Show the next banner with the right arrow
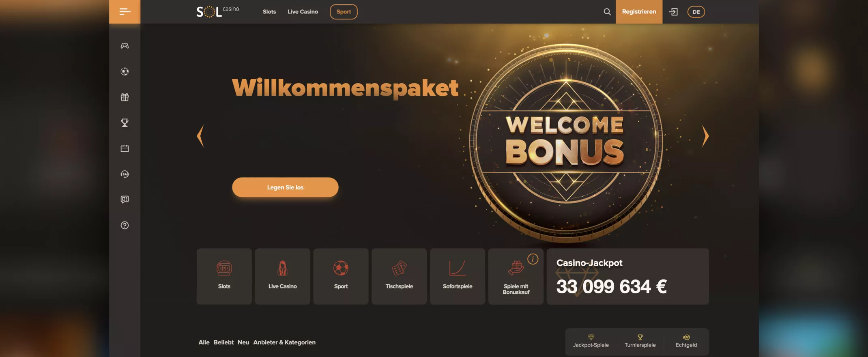The width and height of the screenshot is (868, 357). pyautogui.click(x=705, y=136)
